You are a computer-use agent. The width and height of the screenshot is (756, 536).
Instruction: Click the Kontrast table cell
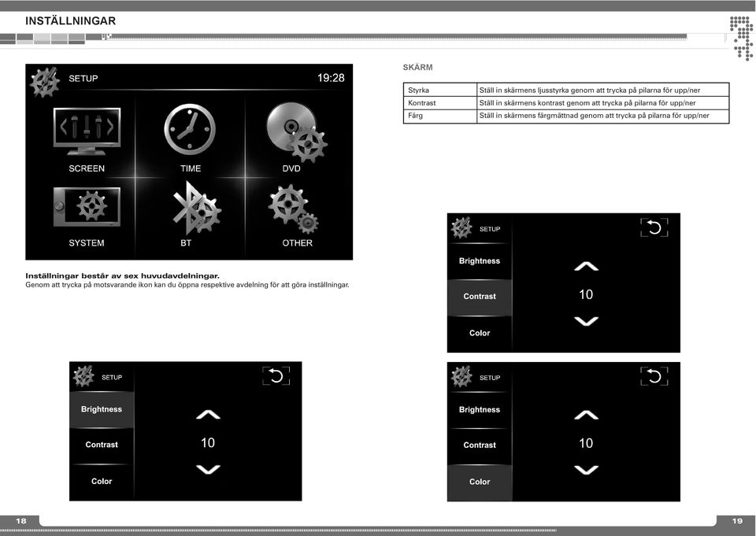pyautogui.click(x=439, y=102)
